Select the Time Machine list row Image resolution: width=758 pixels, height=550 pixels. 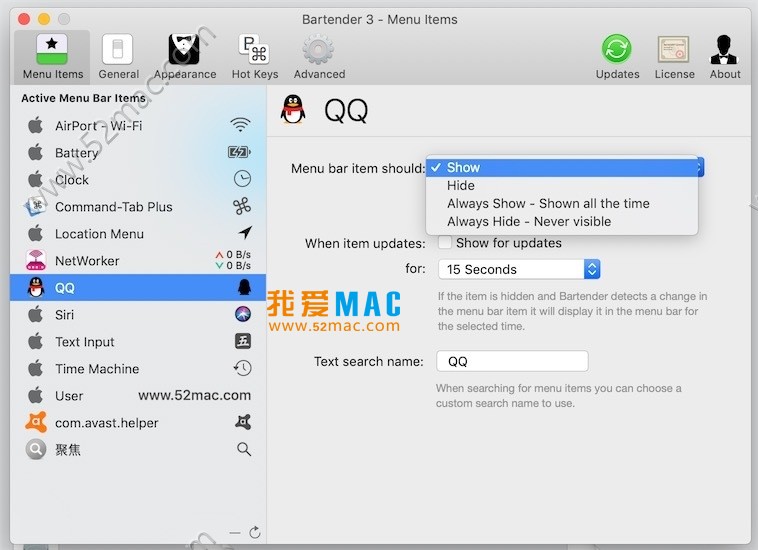pos(138,369)
